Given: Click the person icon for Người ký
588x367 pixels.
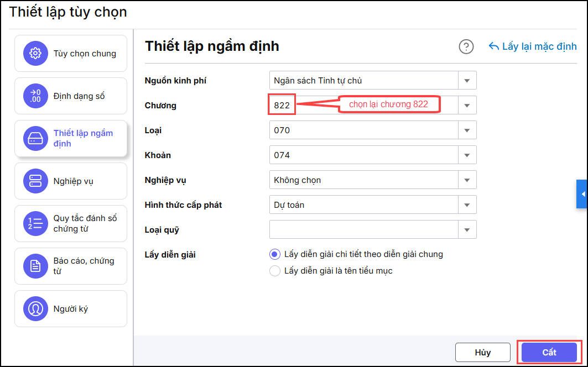Looking at the screenshot, I should 35,309.
